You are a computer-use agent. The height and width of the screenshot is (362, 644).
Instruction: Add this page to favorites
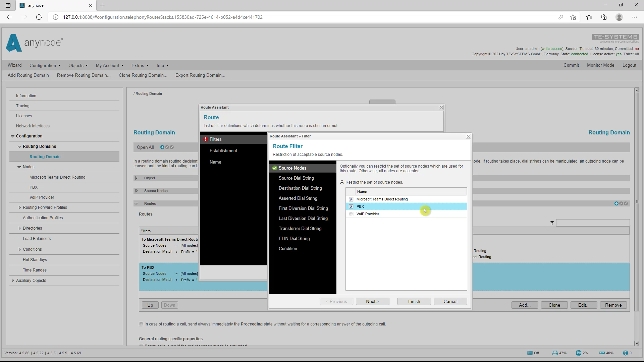coord(573,17)
